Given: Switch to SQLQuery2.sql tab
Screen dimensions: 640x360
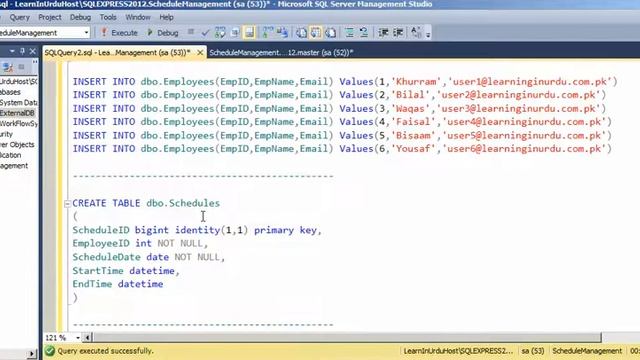Looking at the screenshot, I should (x=118, y=53).
